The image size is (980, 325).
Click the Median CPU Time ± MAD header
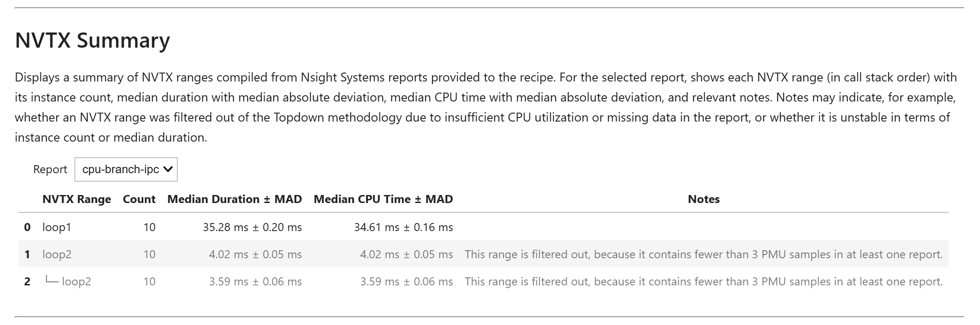[383, 199]
